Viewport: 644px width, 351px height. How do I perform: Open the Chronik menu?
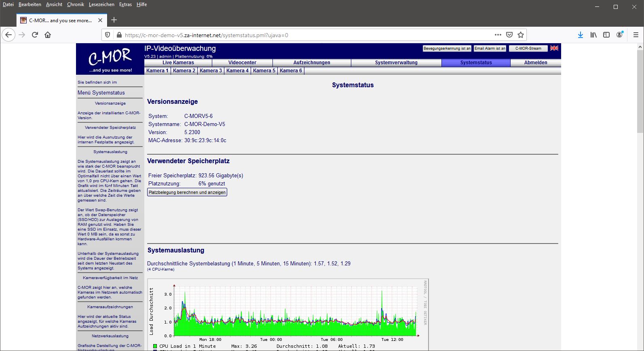[76, 4]
